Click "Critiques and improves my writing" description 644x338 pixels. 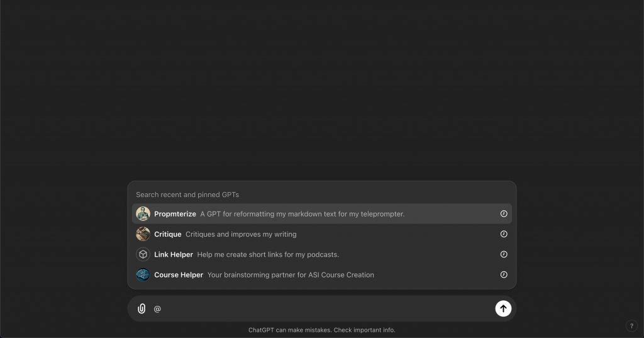pos(241,234)
